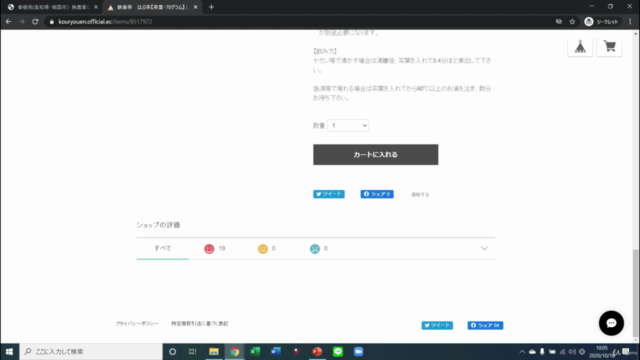The image size is (640, 360).
Task: Open the shopping cart icon
Action: point(609,47)
